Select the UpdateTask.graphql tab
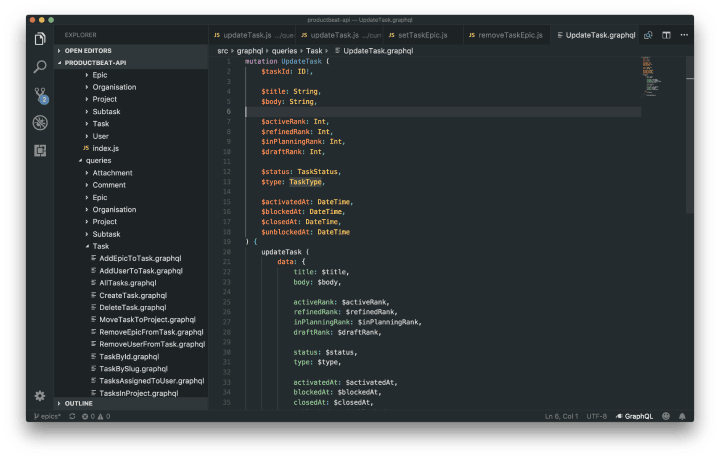Image resolution: width=720 pixels, height=459 pixels. [x=596, y=35]
